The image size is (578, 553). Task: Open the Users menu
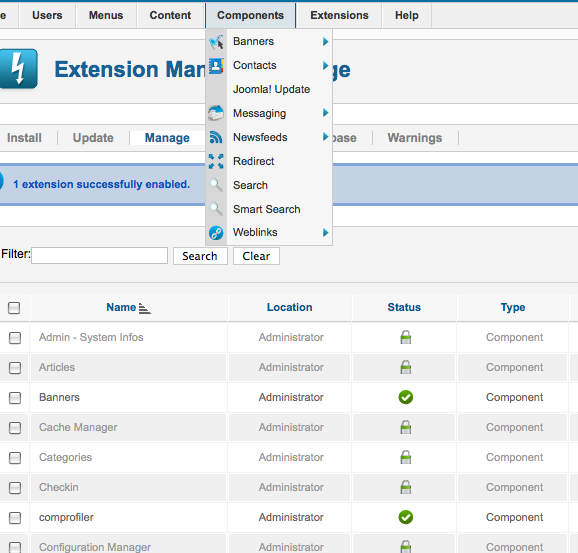[47, 15]
